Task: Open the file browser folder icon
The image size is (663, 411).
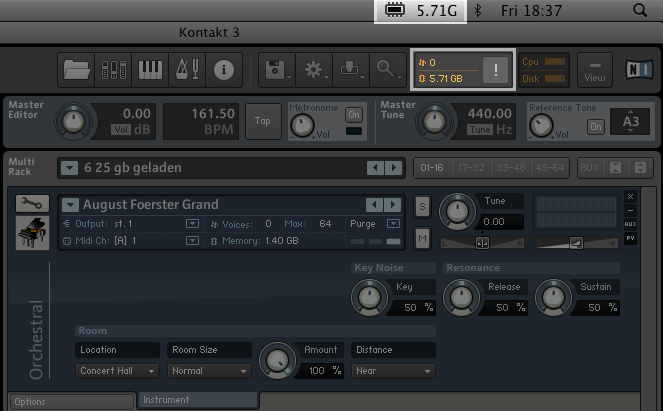Action: [76, 70]
